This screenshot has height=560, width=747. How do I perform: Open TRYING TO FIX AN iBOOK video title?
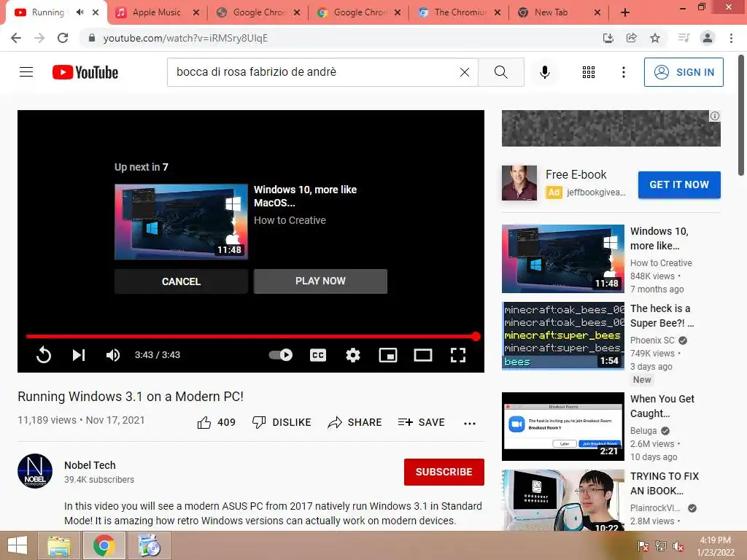click(x=664, y=483)
